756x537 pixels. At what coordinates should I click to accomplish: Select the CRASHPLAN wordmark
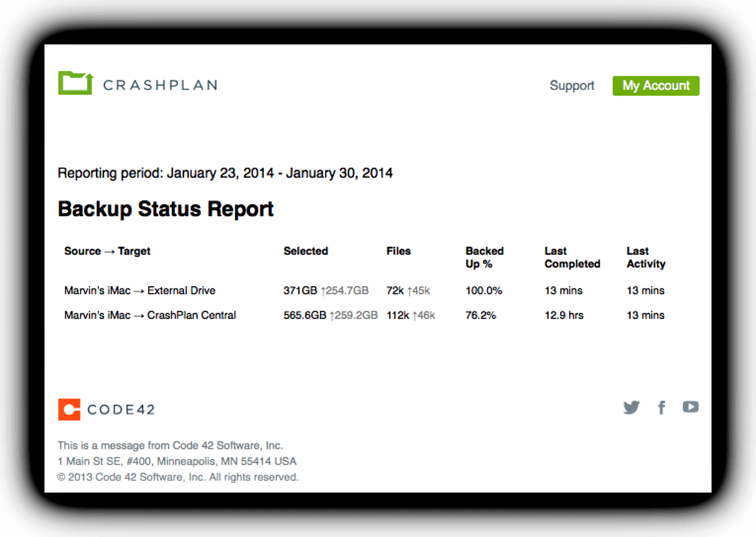(x=160, y=84)
